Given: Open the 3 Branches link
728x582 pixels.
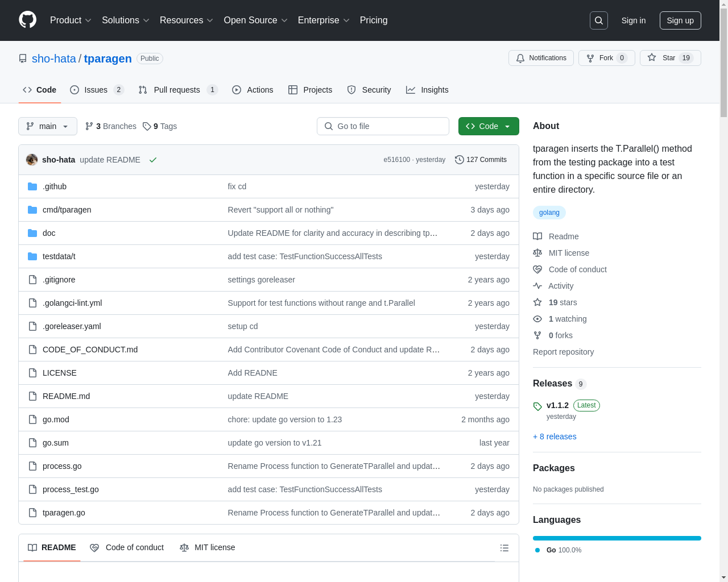Looking at the screenshot, I should coord(111,126).
